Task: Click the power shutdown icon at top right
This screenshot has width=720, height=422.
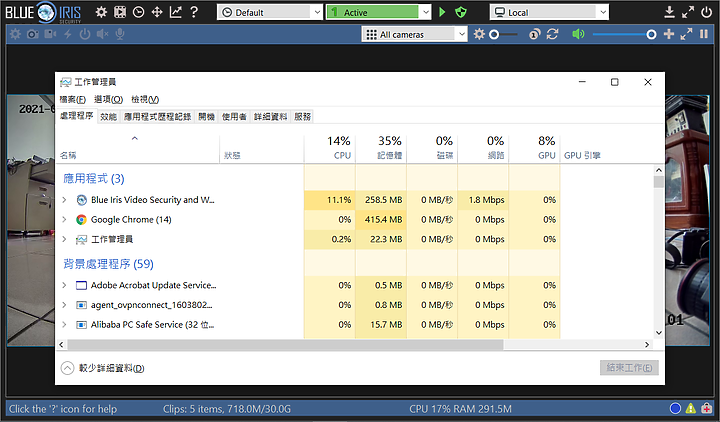Action: 707,12
